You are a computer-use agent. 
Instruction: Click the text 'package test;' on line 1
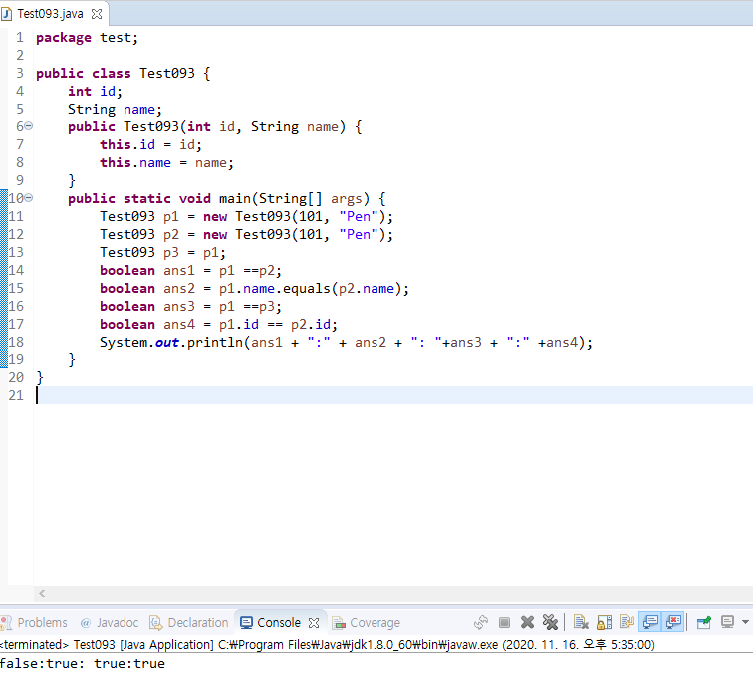(87, 38)
